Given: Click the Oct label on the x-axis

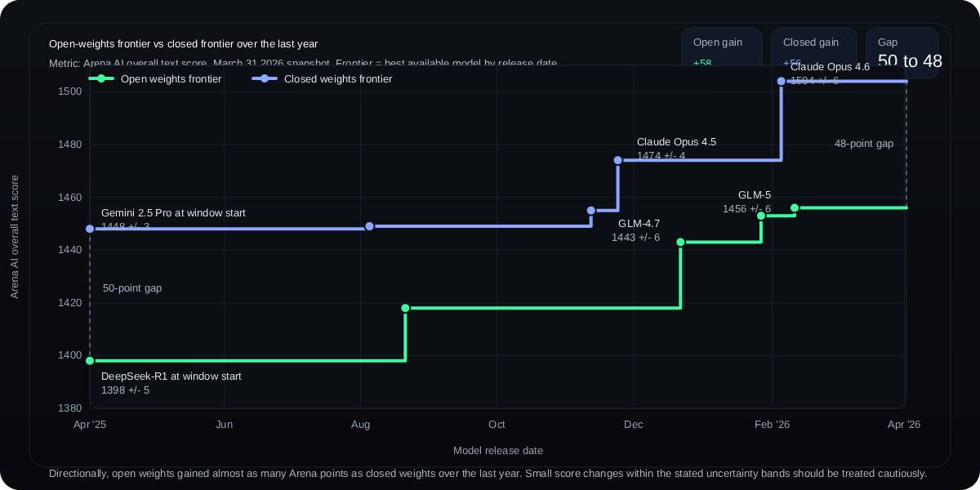Looking at the screenshot, I should [497, 425].
